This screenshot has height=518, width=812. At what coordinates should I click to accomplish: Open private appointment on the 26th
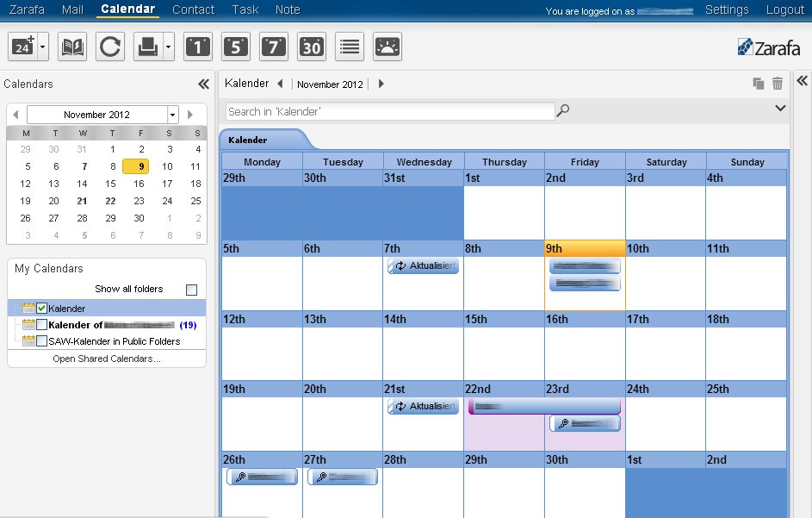point(262,477)
